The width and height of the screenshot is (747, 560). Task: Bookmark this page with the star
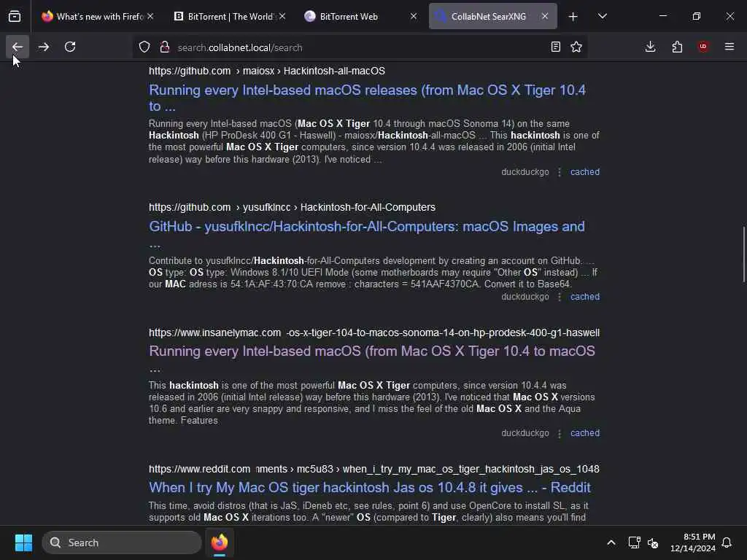click(576, 47)
